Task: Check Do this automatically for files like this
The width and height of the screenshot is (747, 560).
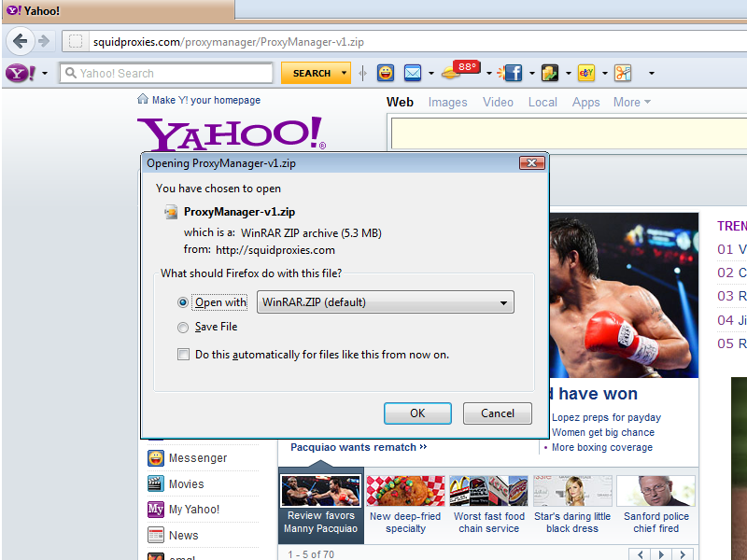Action: click(183, 355)
